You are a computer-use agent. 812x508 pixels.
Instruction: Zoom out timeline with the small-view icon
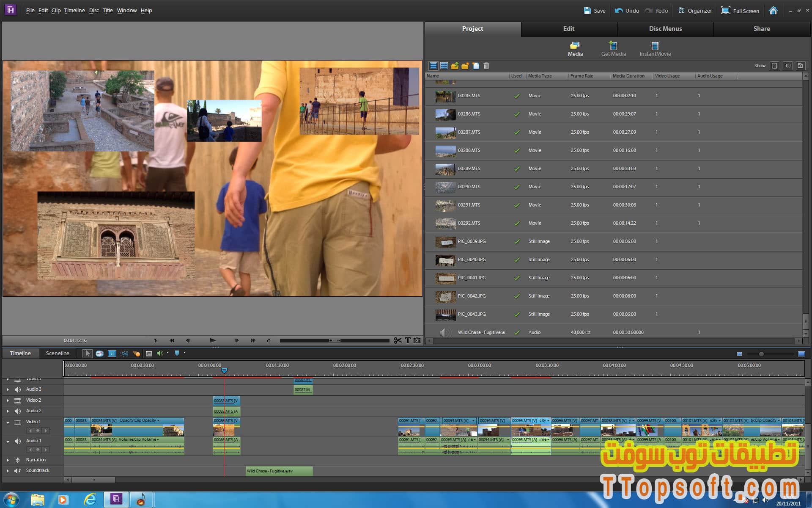tap(739, 354)
